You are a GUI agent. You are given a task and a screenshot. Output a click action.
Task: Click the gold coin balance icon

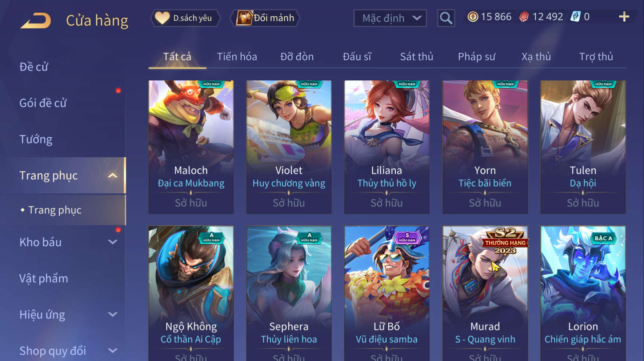tap(473, 17)
